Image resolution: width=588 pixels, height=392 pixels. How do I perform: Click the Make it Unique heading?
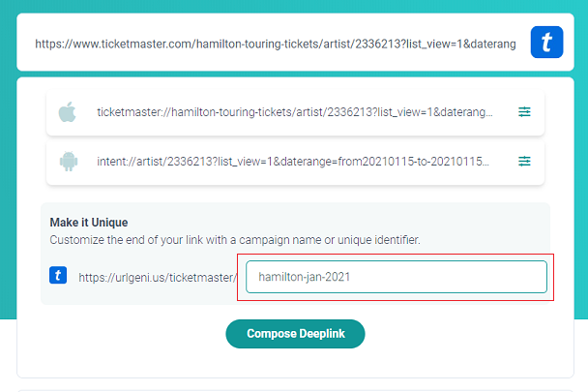89,223
